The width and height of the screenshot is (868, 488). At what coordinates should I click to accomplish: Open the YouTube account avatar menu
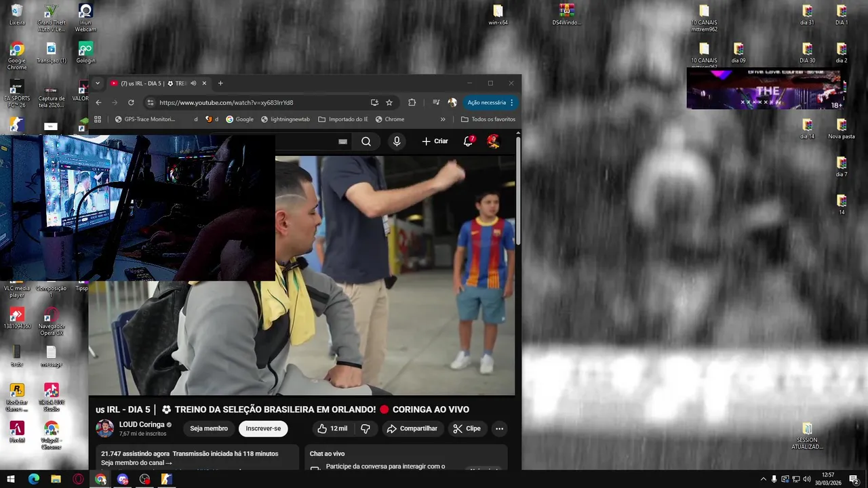coord(493,141)
